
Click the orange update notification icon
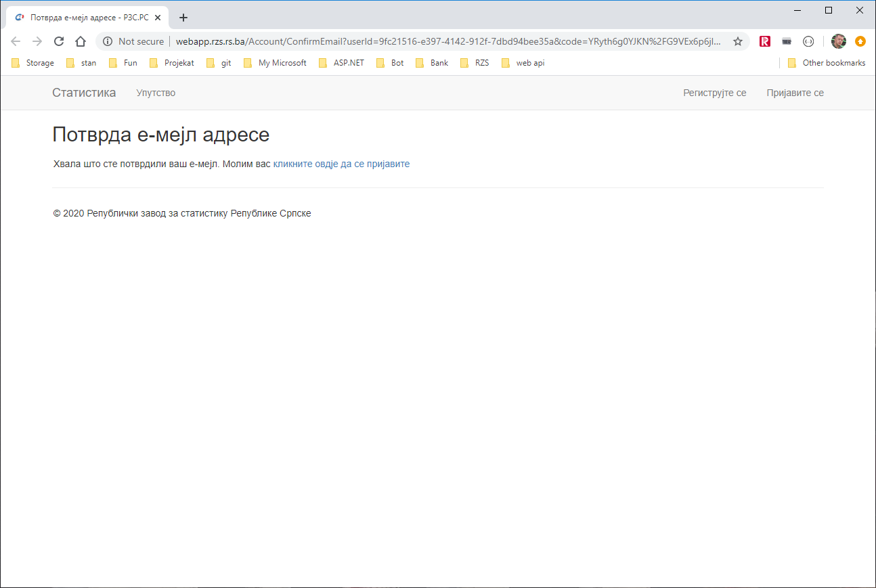coord(860,41)
